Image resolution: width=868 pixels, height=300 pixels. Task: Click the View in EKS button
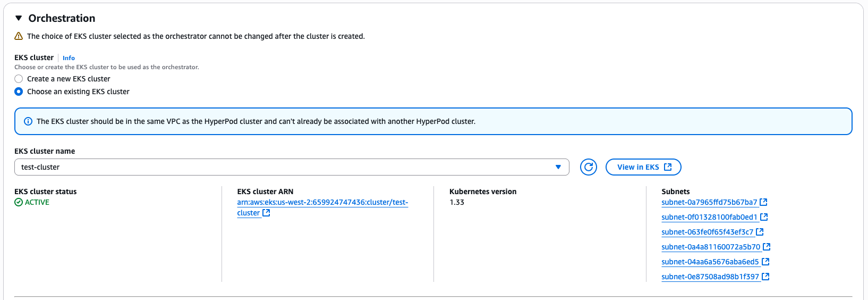click(x=643, y=167)
